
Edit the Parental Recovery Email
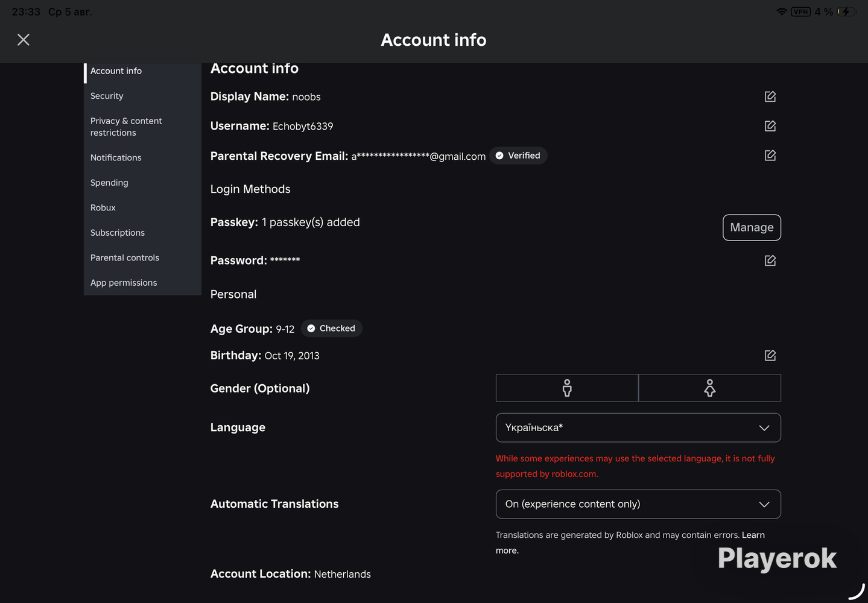(x=770, y=156)
